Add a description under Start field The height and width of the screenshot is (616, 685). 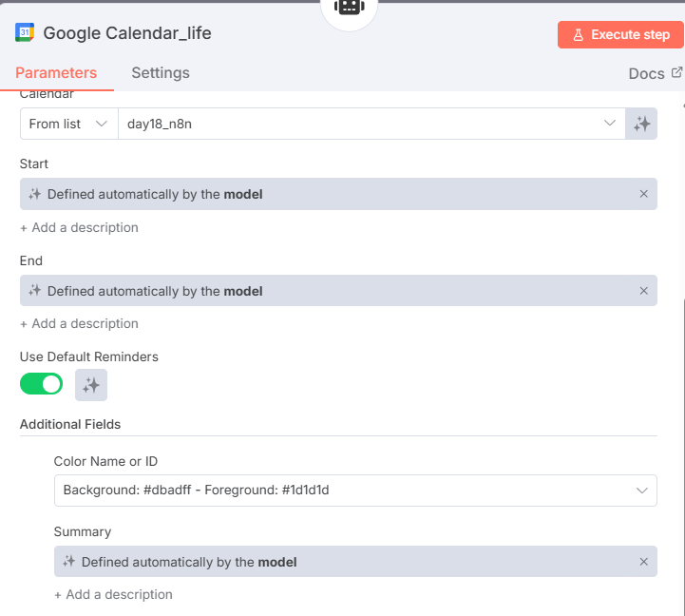point(79,228)
